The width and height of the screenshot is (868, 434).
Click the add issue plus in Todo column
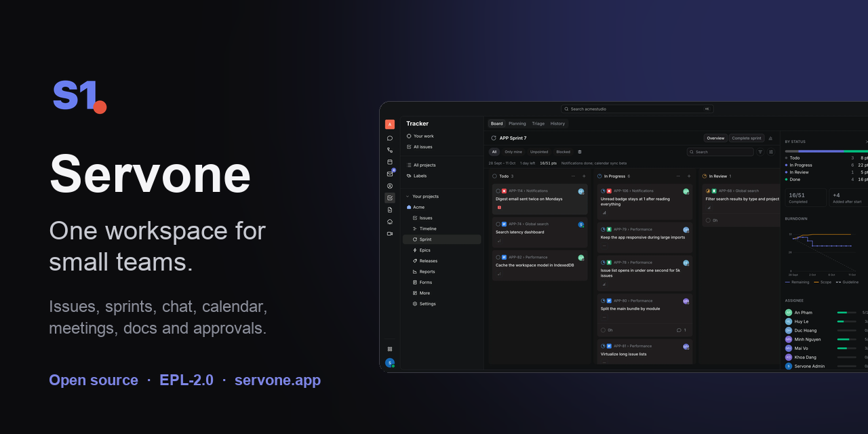pos(584,176)
